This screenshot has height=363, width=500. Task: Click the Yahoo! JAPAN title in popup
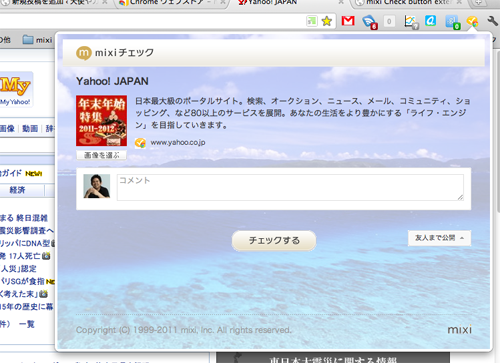[112, 81]
